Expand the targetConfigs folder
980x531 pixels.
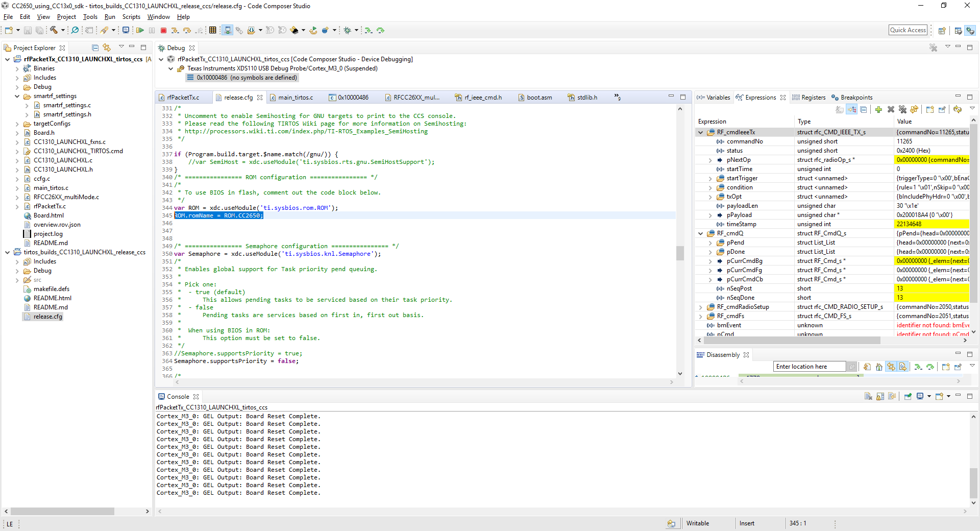[17, 124]
